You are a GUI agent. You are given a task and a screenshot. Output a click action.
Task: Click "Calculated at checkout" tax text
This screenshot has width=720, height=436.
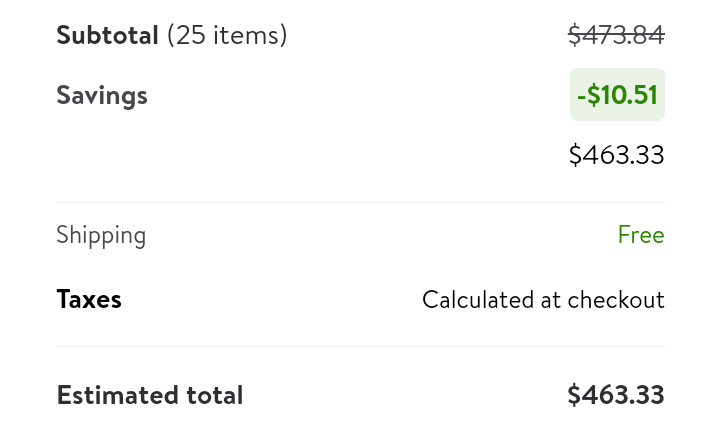(x=543, y=300)
